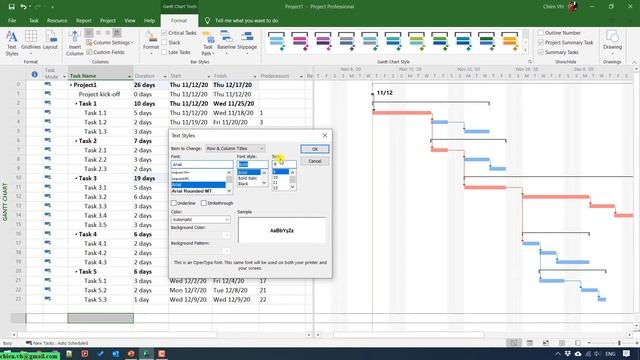Open the File menu
The image size is (640, 360).
(x=12, y=20)
